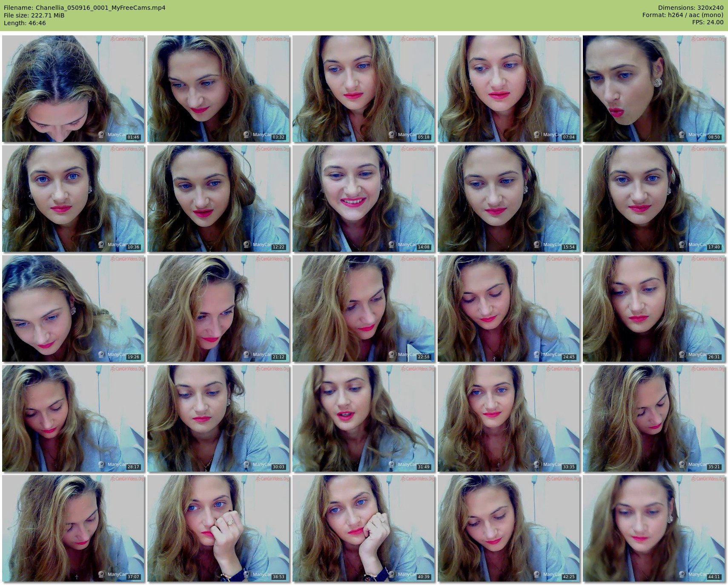Viewport: 728px width, 585px height.
Task: Click the ManyCam webcam icon in the 40:39 frame
Action: pos(392,574)
